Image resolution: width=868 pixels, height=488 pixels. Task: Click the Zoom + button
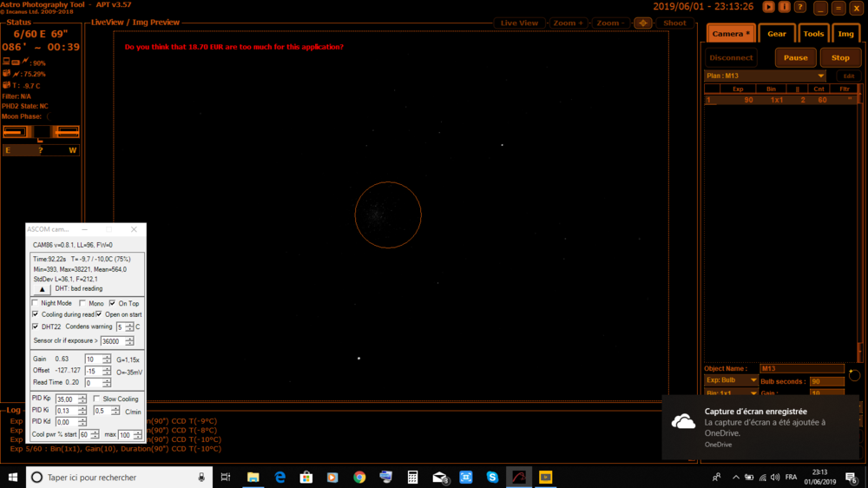[568, 23]
